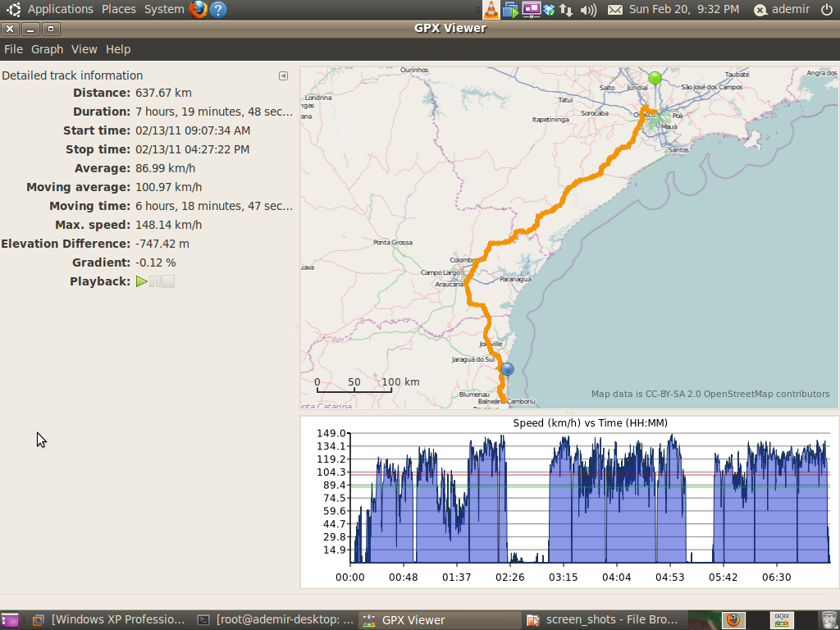
Task: Click the green track start marker on map
Action: pos(655,79)
